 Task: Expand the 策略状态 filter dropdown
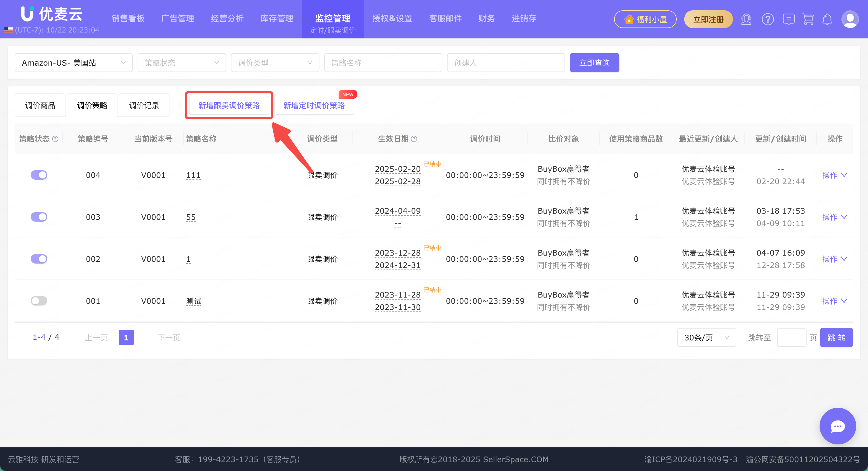tap(182, 63)
